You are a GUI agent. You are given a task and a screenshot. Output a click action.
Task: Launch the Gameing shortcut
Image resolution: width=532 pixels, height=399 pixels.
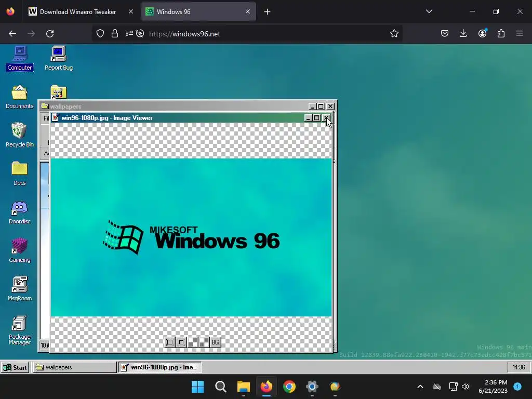(19, 251)
